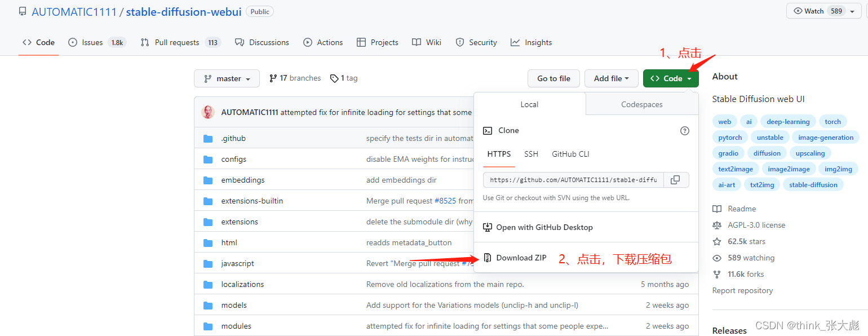The height and width of the screenshot is (336, 868).
Task: Click AUTOMATIC1111 commit author avatar
Action: coord(208,112)
